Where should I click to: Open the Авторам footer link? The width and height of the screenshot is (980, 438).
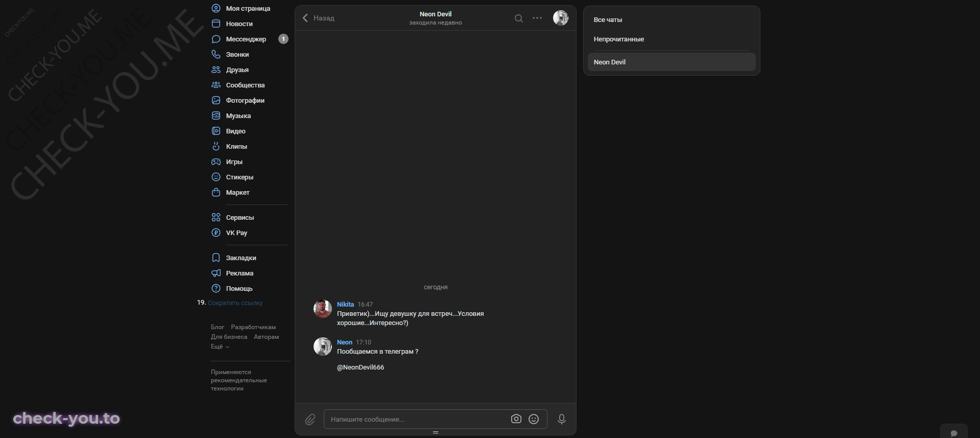click(266, 337)
